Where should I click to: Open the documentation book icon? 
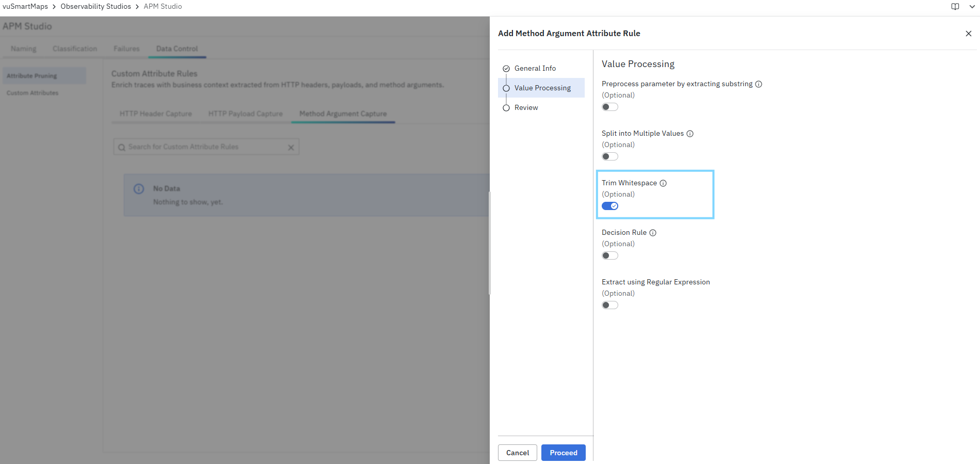[x=955, y=7]
